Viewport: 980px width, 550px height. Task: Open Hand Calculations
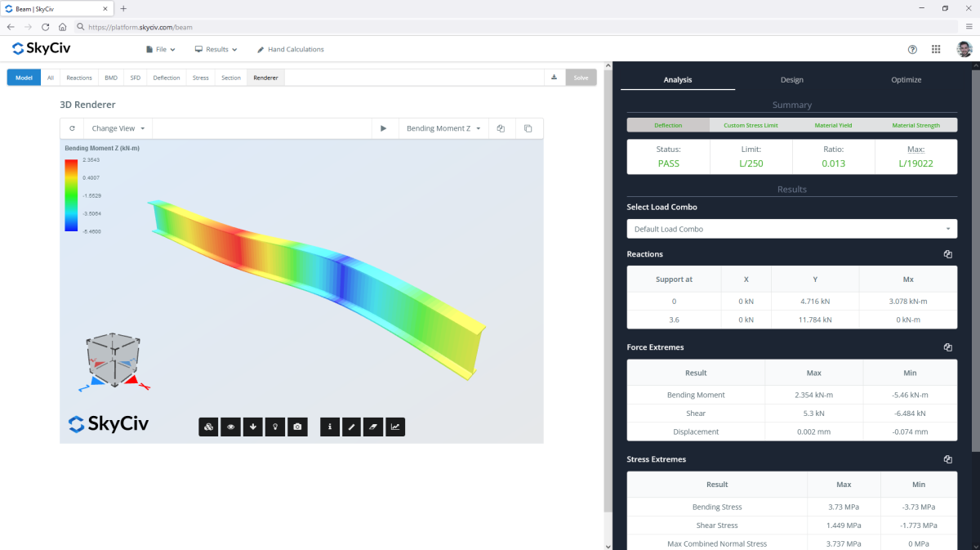point(290,50)
